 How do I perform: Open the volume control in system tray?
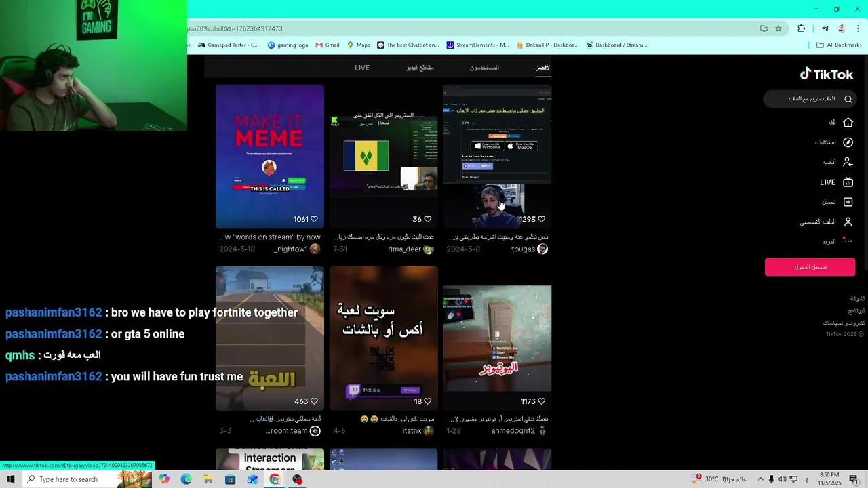click(782, 479)
